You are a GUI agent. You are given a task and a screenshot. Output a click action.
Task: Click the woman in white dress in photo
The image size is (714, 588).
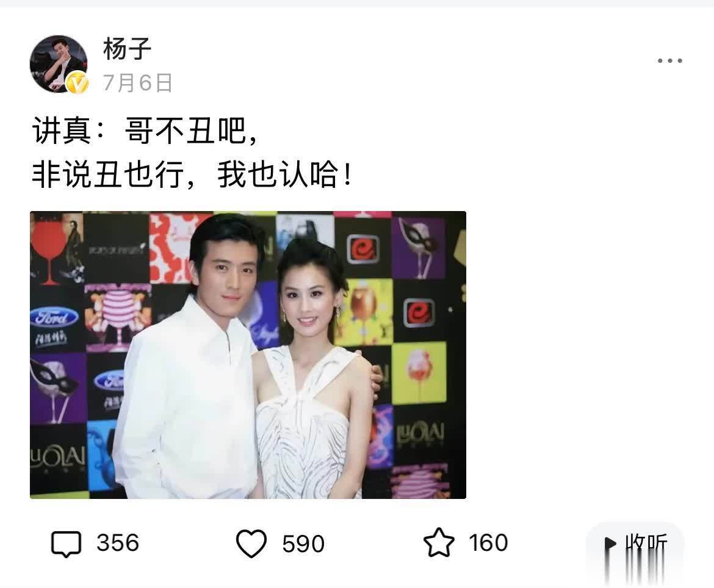click(314, 373)
